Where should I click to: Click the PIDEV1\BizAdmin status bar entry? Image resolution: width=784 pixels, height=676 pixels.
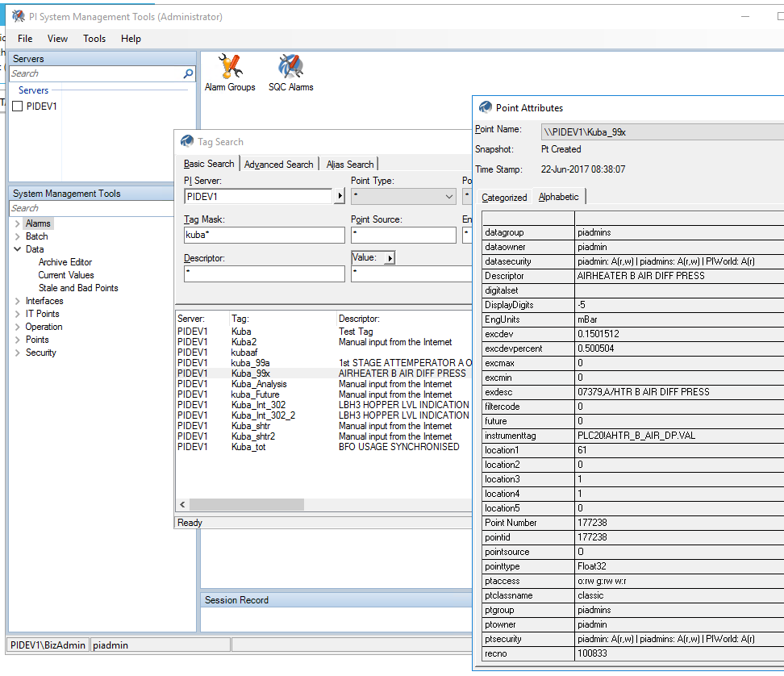48,645
